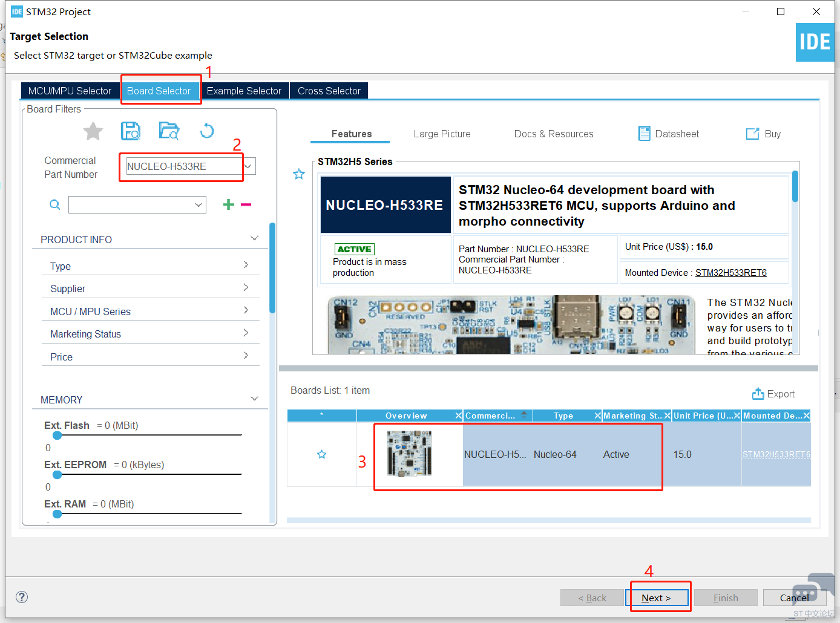
Task: Add NUCLEO-H533RE to favorites via features star
Action: (299, 174)
